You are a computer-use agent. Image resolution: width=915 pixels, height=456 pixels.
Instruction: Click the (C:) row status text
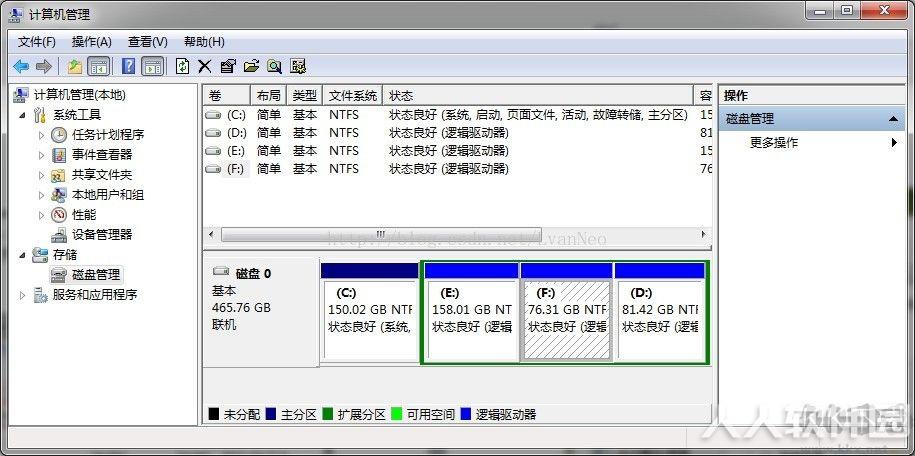tap(539, 115)
